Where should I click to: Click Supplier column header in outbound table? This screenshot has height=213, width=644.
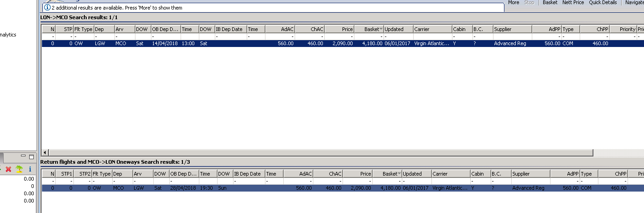(512, 29)
